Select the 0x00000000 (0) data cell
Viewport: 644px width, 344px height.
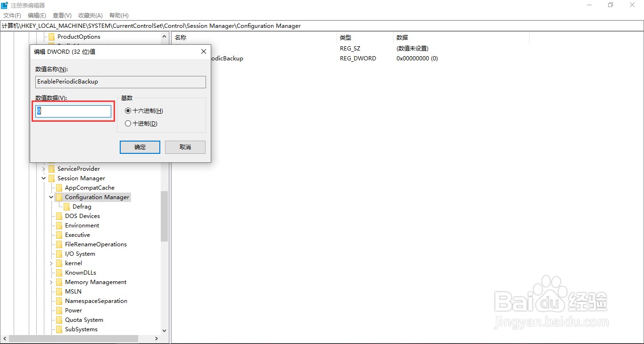[417, 59]
